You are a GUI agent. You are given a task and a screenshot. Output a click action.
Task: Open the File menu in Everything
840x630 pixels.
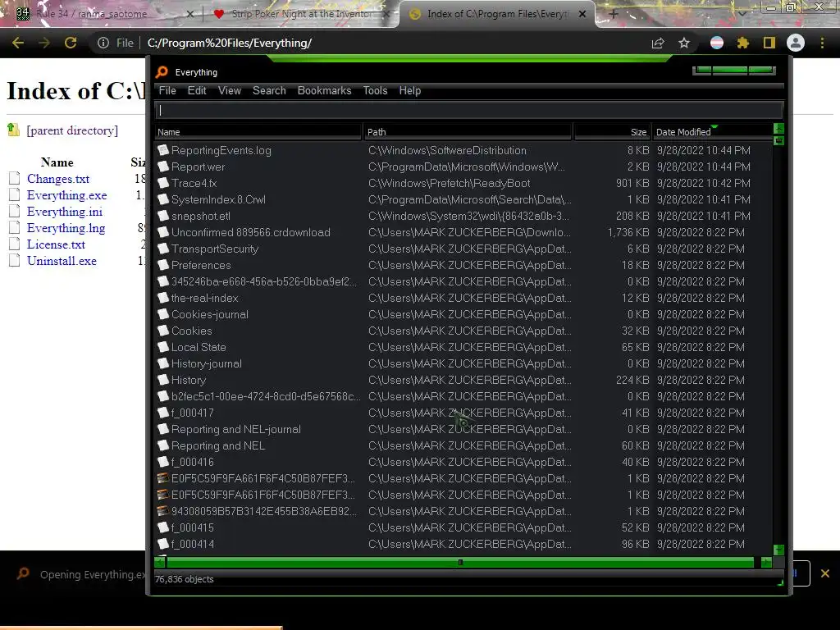point(167,90)
